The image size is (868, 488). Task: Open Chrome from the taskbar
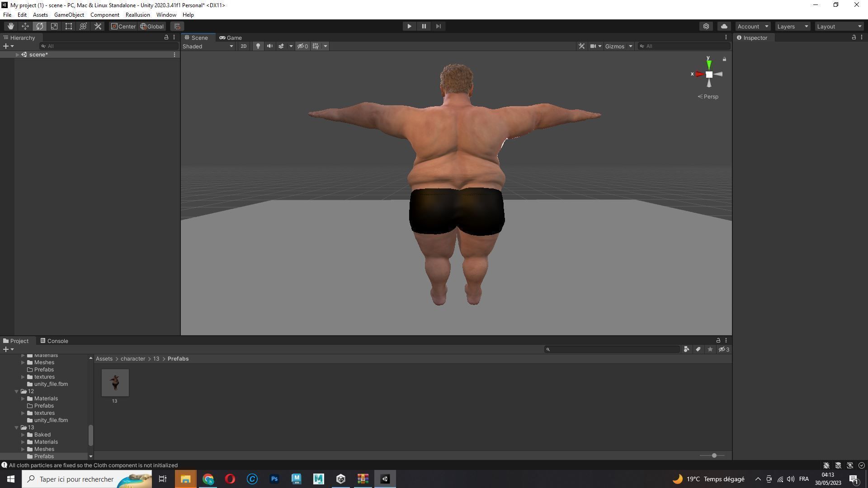208,479
